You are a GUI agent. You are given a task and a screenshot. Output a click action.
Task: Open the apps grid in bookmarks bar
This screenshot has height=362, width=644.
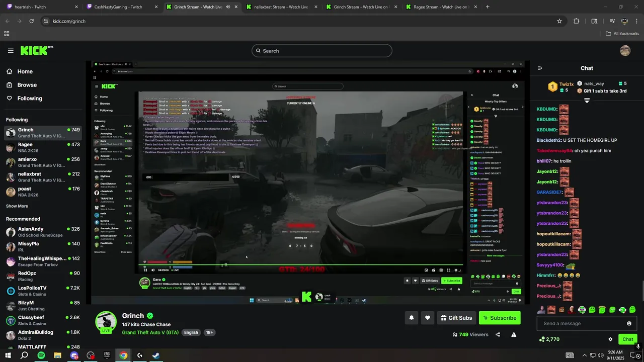pos(7,34)
